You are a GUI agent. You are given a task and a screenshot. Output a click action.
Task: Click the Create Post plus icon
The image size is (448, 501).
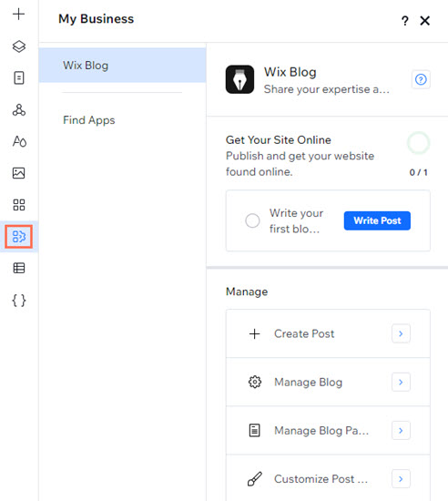click(254, 334)
